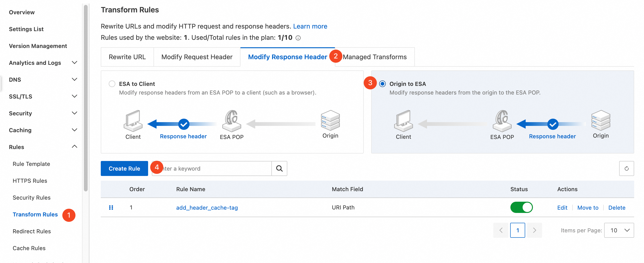This screenshot has width=644, height=263.
Task: Click the Origin server icon in ESA to Client card
Action: [330, 120]
